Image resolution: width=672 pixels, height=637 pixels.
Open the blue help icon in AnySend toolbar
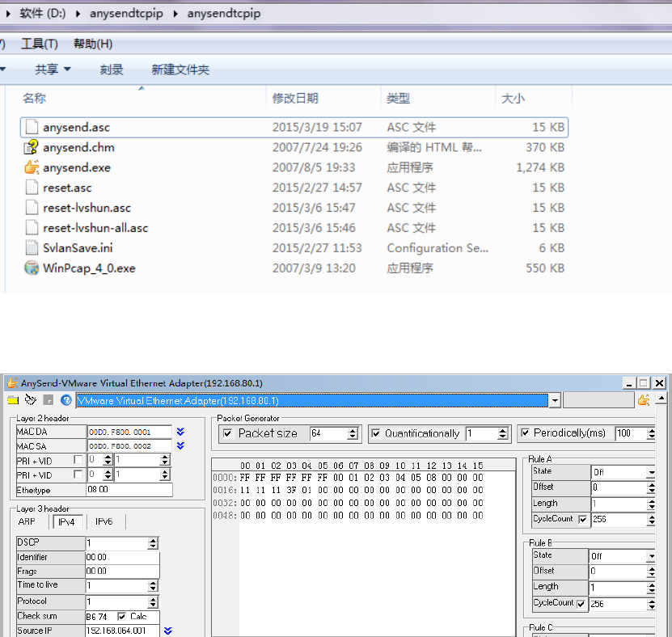tap(66, 400)
